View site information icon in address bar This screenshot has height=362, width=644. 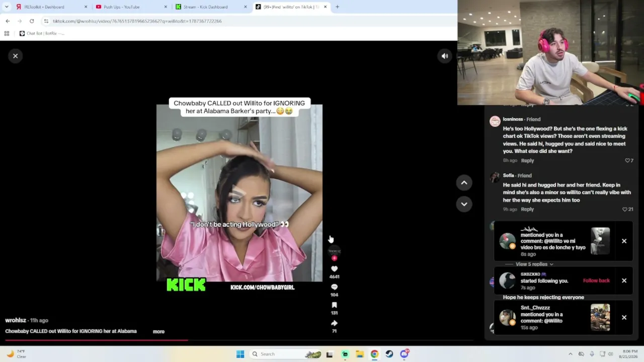(46, 21)
